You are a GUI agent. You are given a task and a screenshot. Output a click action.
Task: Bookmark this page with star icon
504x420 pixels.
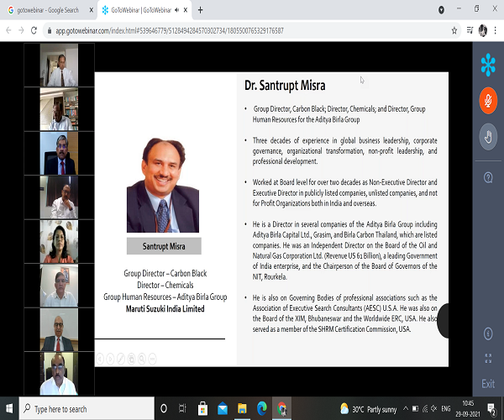[454, 30]
